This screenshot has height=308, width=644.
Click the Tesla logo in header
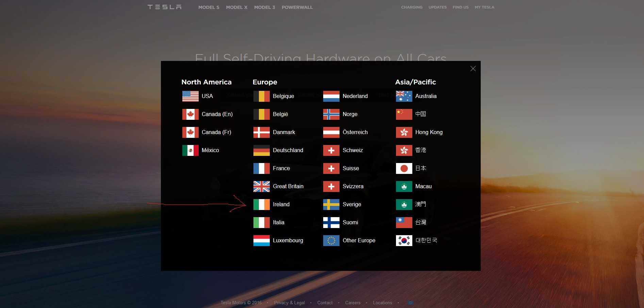(x=164, y=7)
